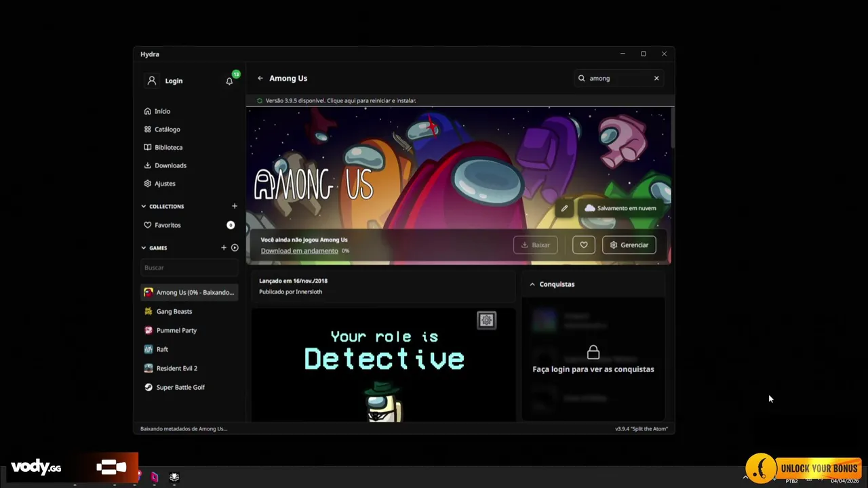Click the Hydra skull icon in taskbar
Screen dimensions: 868x488
174,477
